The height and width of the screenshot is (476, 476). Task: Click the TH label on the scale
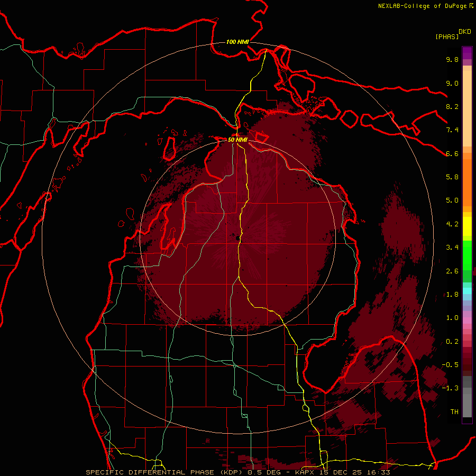pyautogui.click(x=454, y=412)
